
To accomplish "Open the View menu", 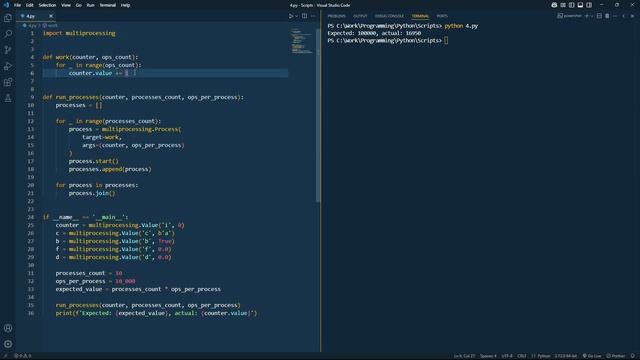I will [66, 5].
